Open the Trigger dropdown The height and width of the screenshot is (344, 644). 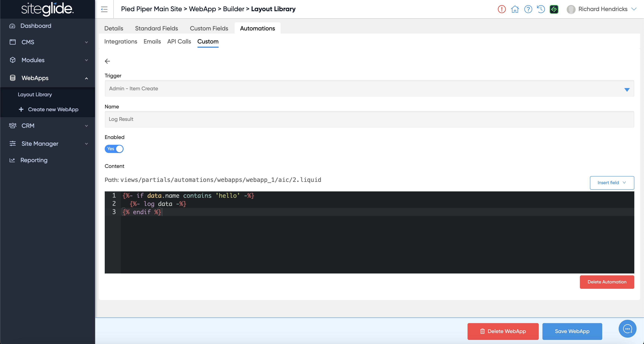pyautogui.click(x=369, y=89)
